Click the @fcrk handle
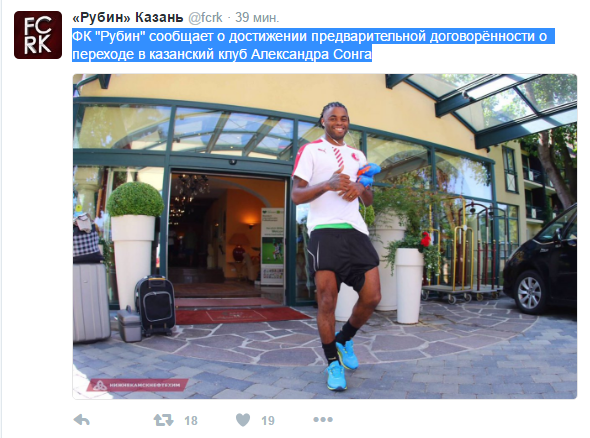This screenshot has height=438, width=590. click(x=205, y=17)
